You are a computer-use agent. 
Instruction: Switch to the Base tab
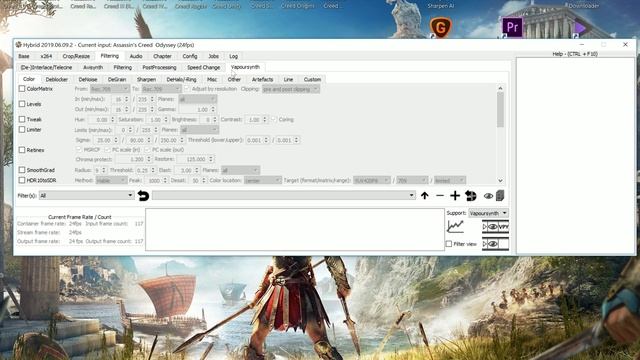[x=24, y=56]
